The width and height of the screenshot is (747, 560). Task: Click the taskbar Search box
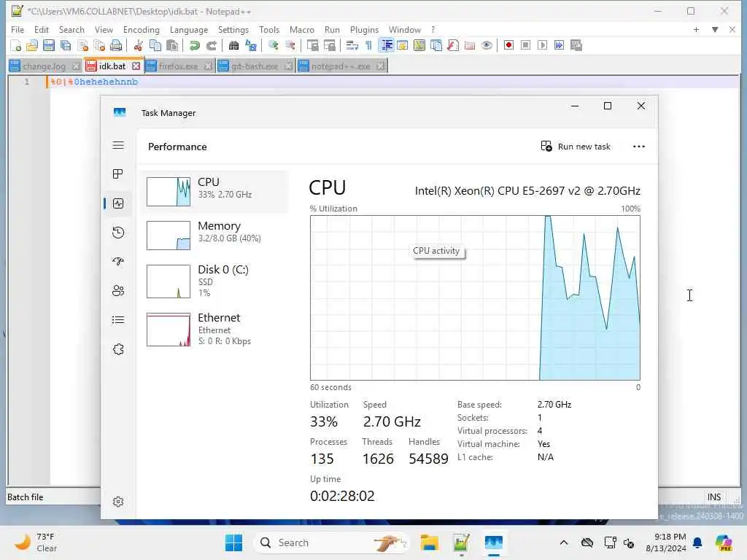coord(333,542)
